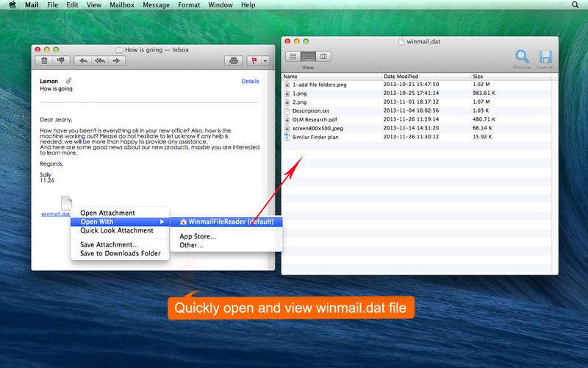Click winmail.dat window title document icon
Image resolution: width=588 pixels, height=368 pixels.
point(401,41)
